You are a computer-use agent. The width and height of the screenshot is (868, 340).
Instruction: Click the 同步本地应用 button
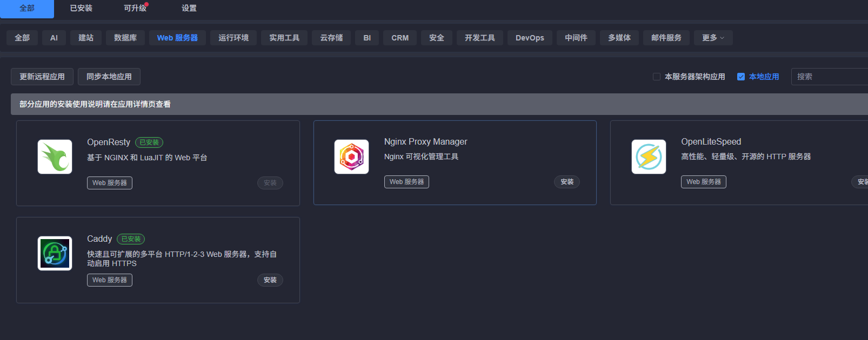tap(109, 77)
